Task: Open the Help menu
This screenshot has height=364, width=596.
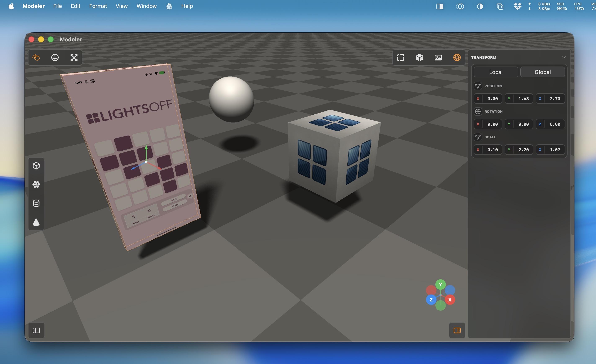Action: [x=187, y=6]
